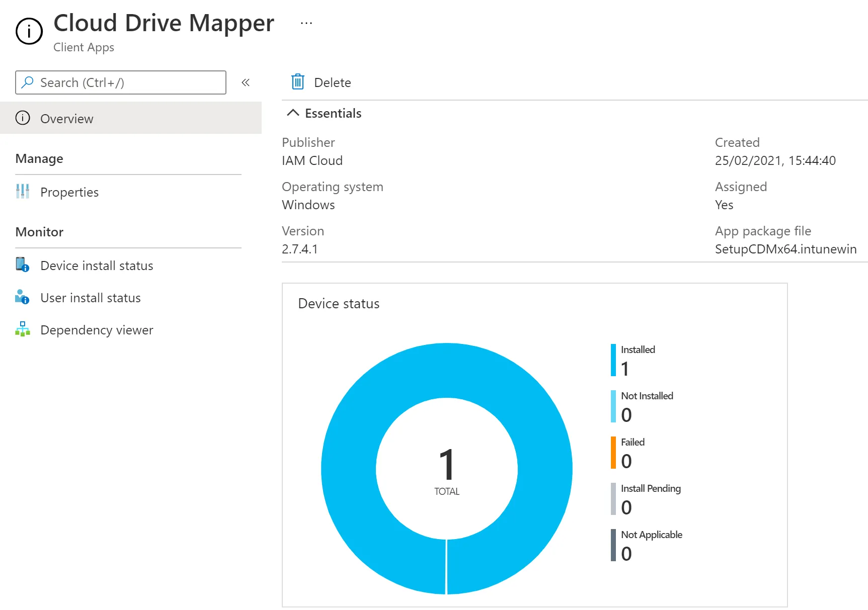Click the Failed orange color bar

613,453
